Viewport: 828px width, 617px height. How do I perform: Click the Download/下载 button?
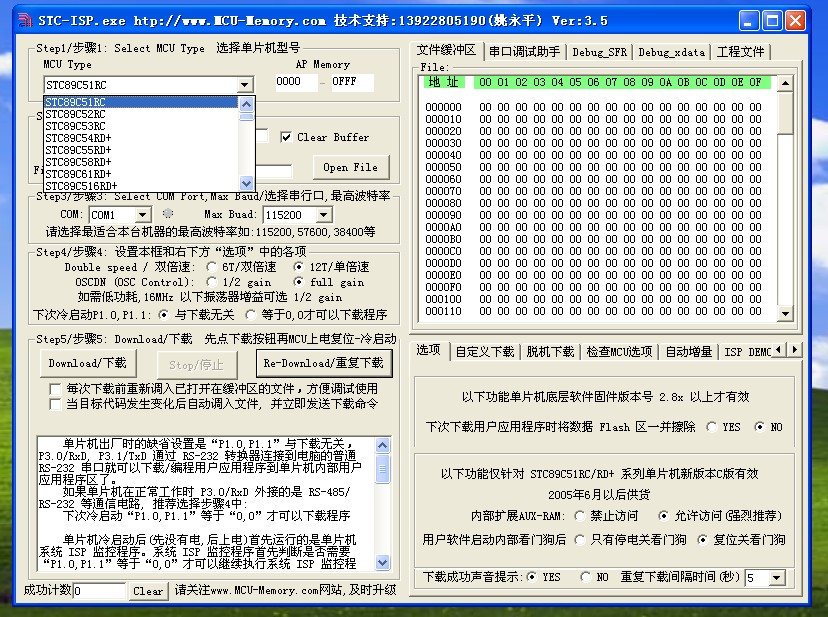[x=88, y=363]
